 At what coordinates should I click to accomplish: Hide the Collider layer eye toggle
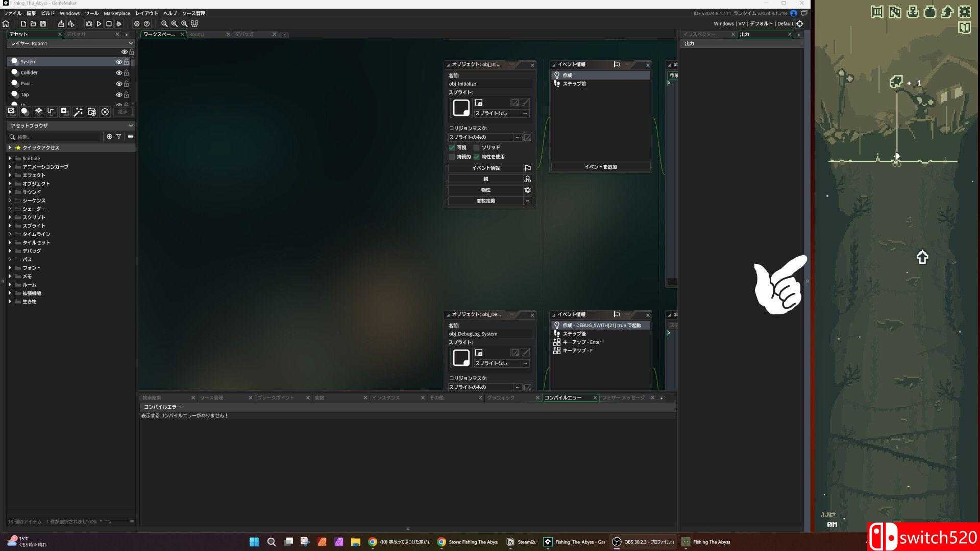(119, 72)
